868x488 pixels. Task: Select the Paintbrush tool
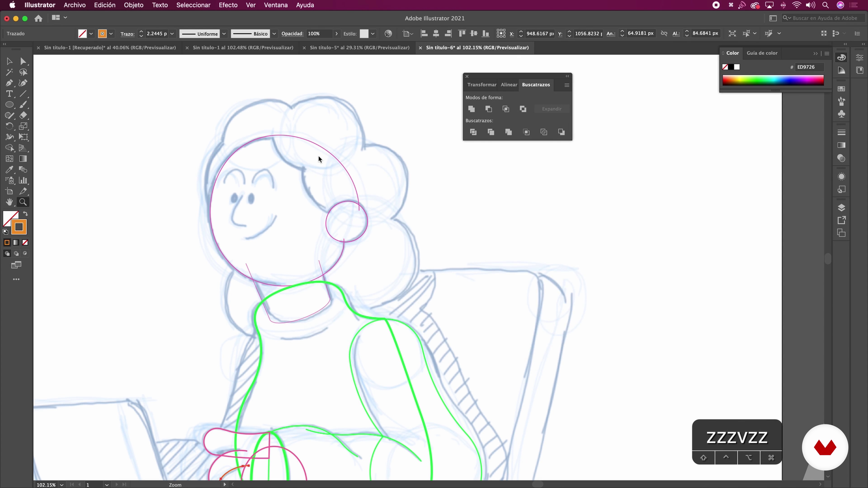23,104
